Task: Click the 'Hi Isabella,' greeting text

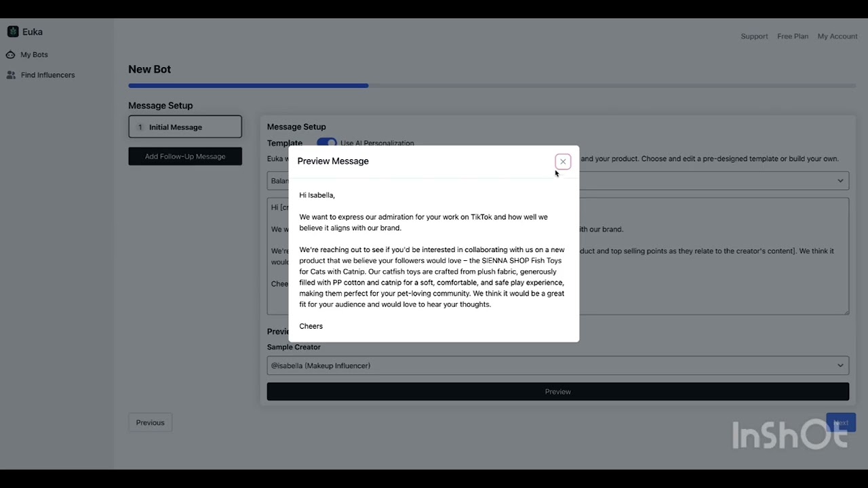Action: [317, 195]
